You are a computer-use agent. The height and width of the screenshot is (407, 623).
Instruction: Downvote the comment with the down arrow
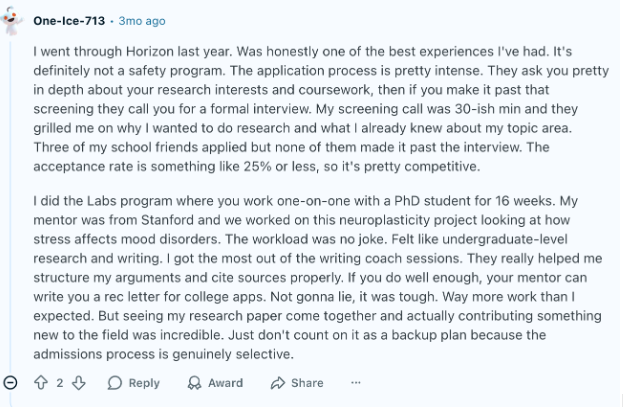coord(79,383)
